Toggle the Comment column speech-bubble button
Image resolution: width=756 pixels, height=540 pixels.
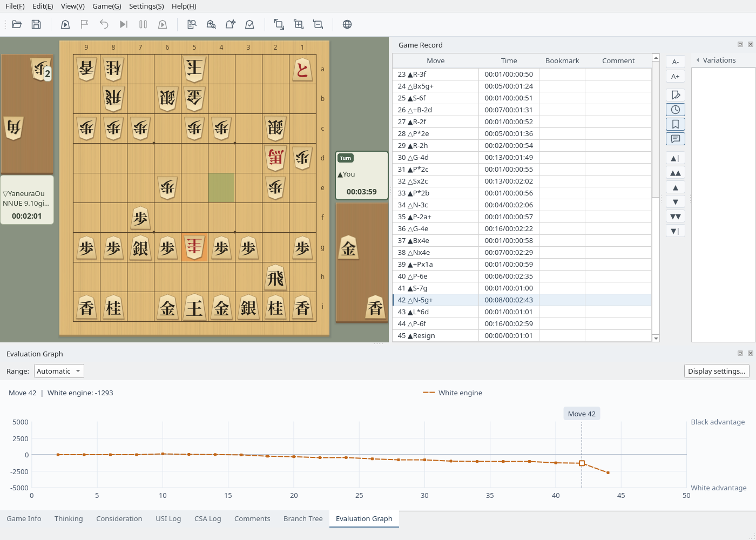tap(676, 139)
